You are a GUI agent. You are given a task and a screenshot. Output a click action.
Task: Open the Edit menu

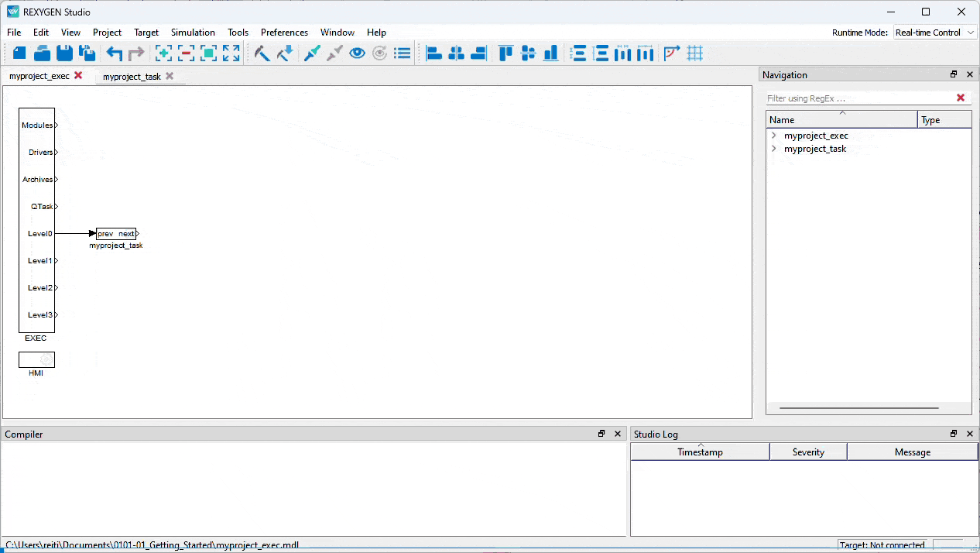(x=41, y=33)
